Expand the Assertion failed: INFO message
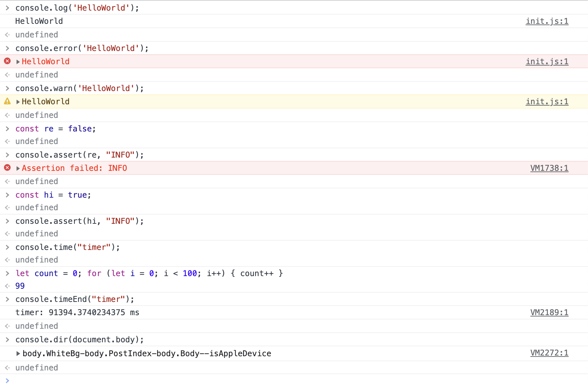The height and width of the screenshot is (386, 588). pyautogui.click(x=18, y=168)
